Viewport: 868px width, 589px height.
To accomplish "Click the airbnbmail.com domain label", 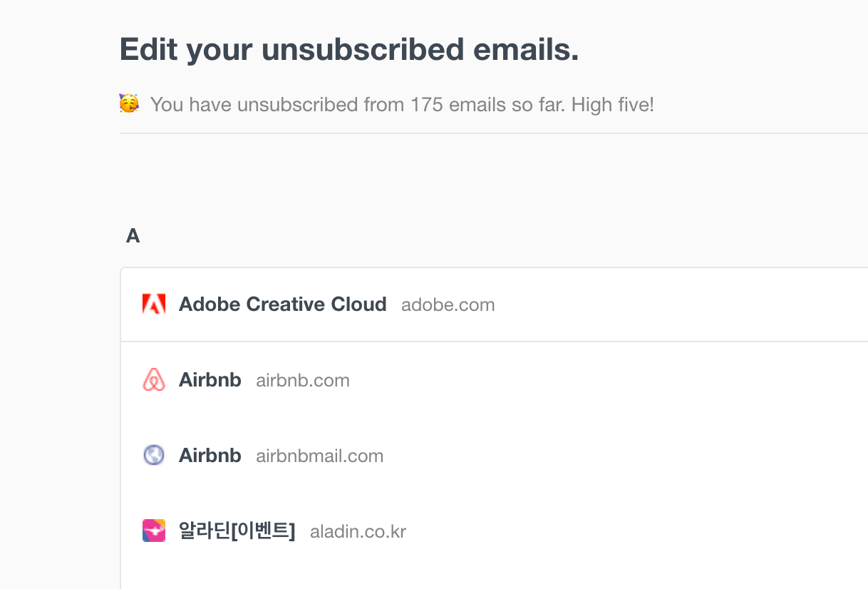I will click(319, 456).
